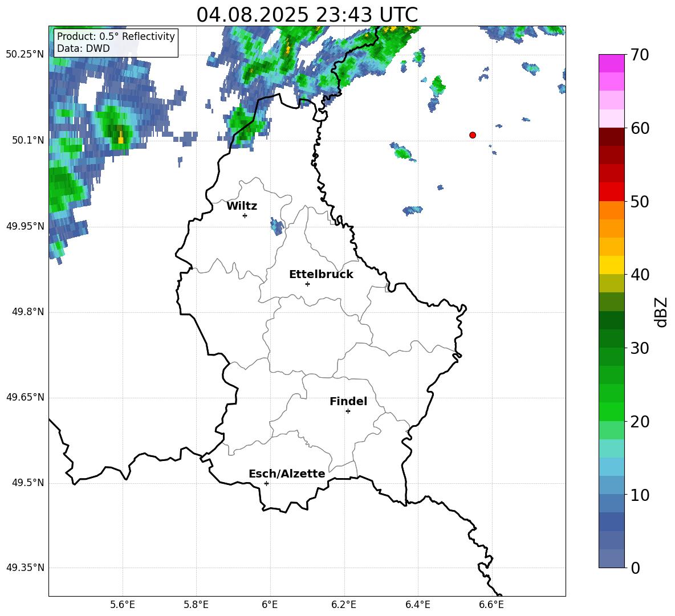The image size is (675, 616).
Task: Click the Wiltz station cross marker
Action: [245, 215]
